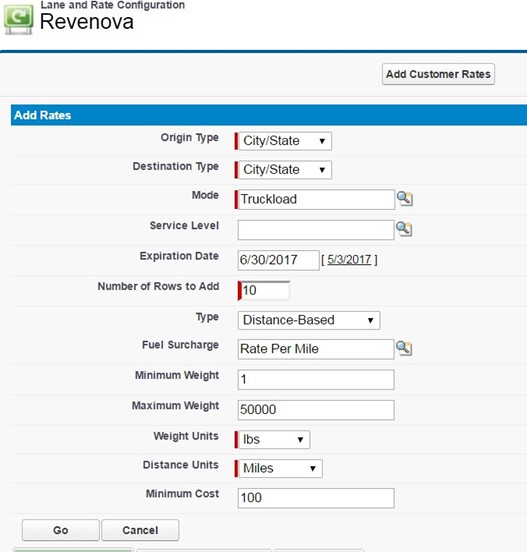Click the Number of Rows to Add label

[158, 286]
